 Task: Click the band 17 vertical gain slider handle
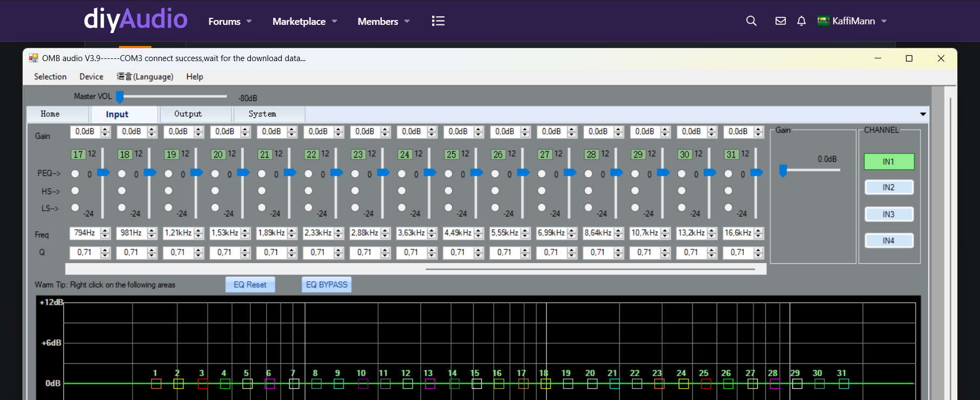pyautogui.click(x=103, y=172)
